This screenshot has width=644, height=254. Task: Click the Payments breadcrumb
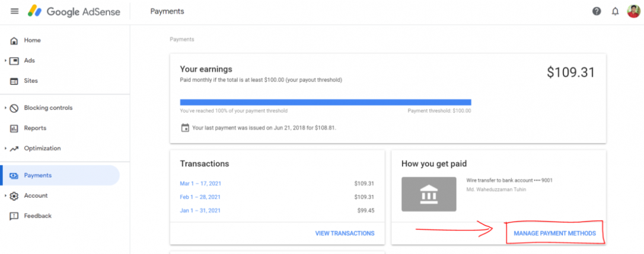[182, 40]
